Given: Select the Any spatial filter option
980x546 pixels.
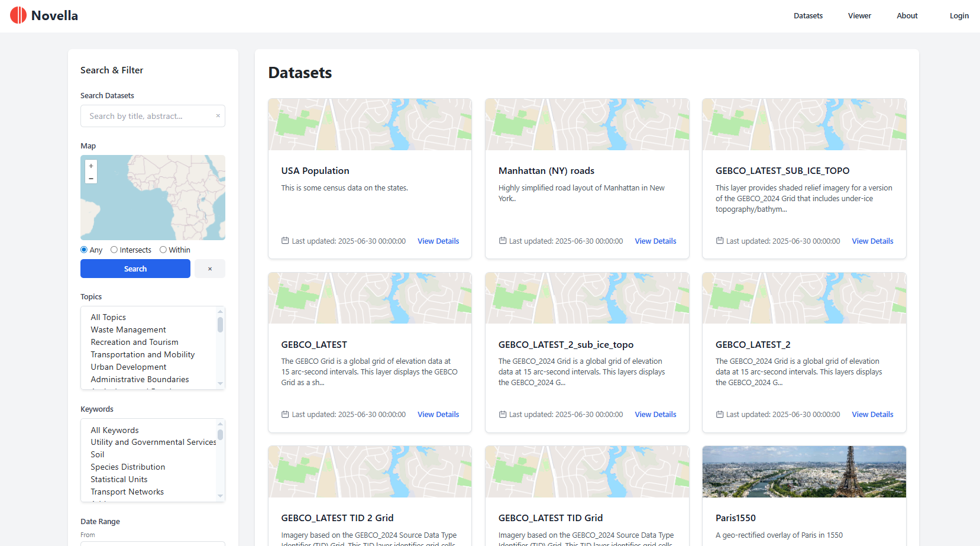Looking at the screenshot, I should click(x=84, y=250).
